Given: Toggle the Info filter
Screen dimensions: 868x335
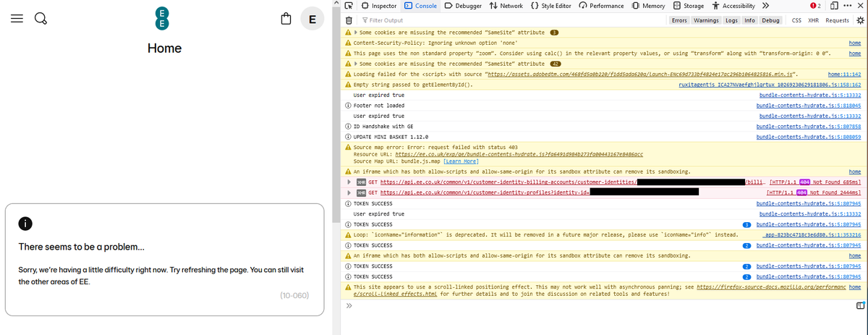Looking at the screenshot, I should coord(750,20).
